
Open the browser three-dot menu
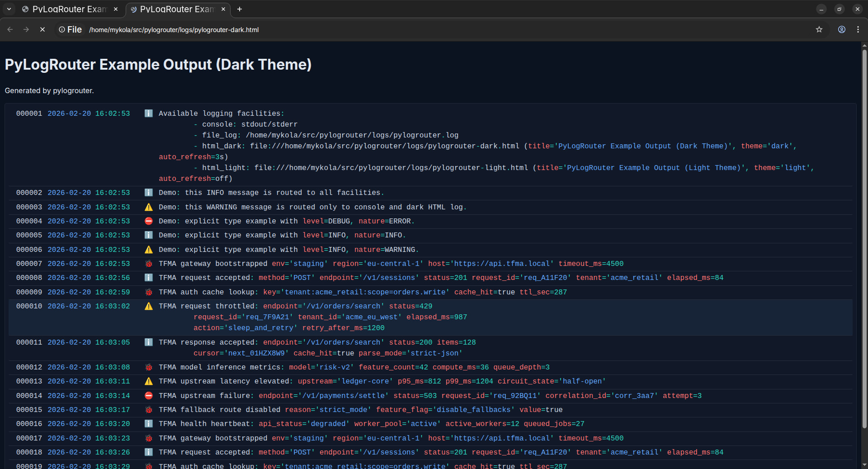point(859,29)
